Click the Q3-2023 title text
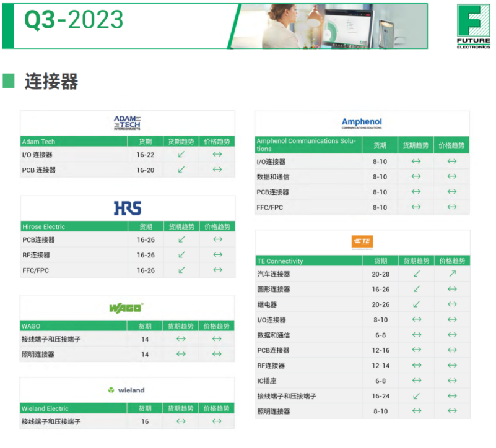The width and height of the screenshot is (496, 448). (74, 20)
